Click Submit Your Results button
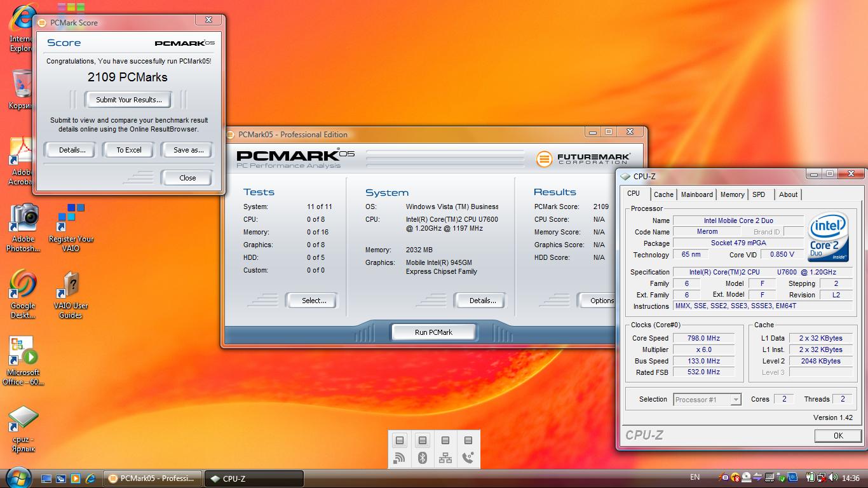The height and width of the screenshot is (488, 868). point(129,100)
